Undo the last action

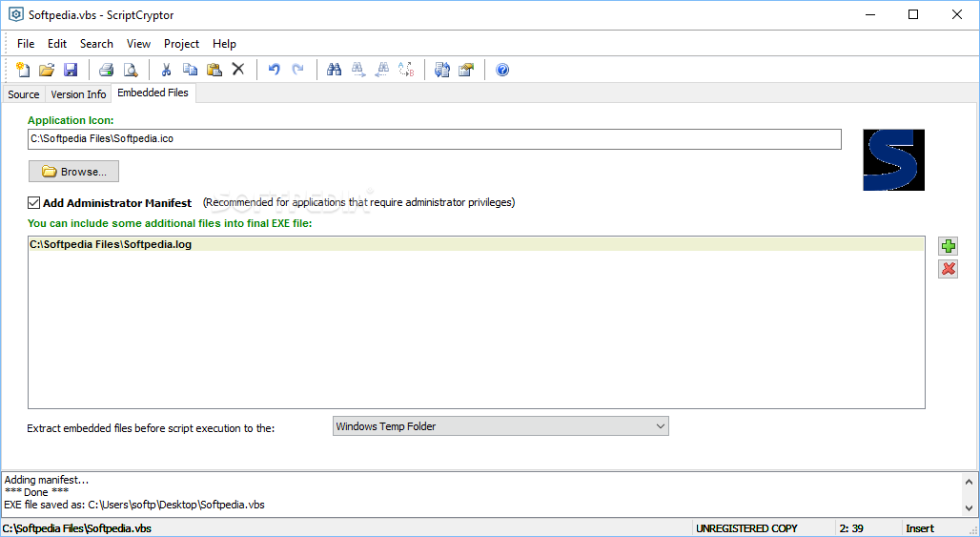coord(274,70)
